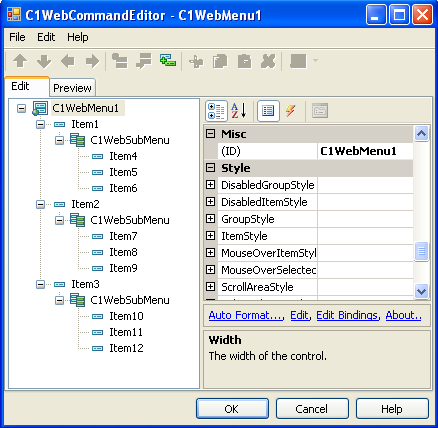The height and width of the screenshot is (428, 438).
Task: Toggle the Properties view button
Action: click(268, 111)
